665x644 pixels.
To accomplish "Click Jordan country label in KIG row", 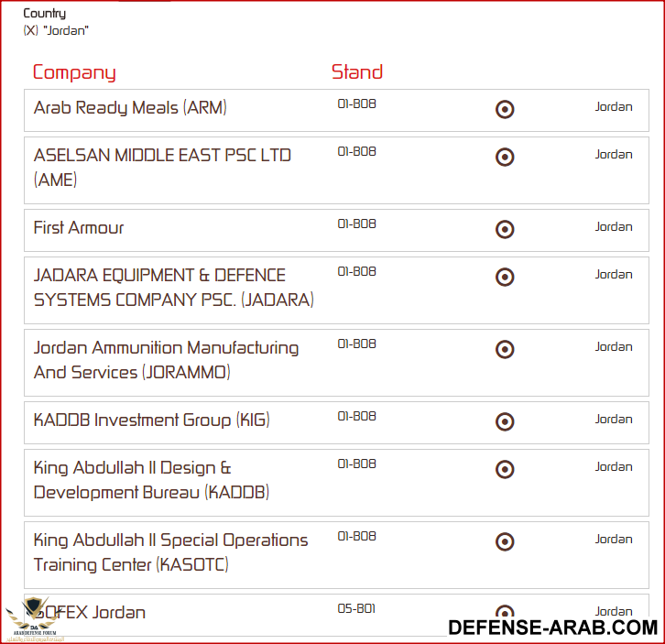I will coord(614,420).
